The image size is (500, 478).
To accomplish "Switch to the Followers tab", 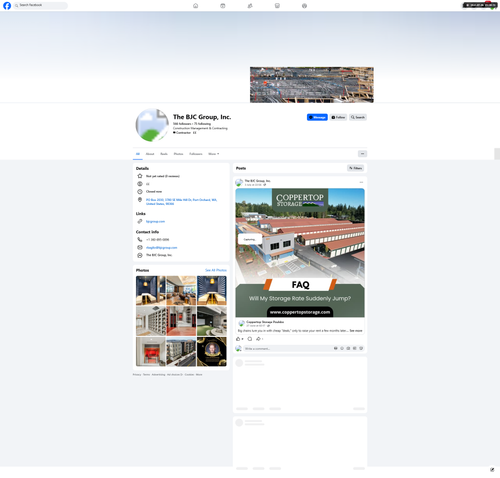I will click(196, 154).
